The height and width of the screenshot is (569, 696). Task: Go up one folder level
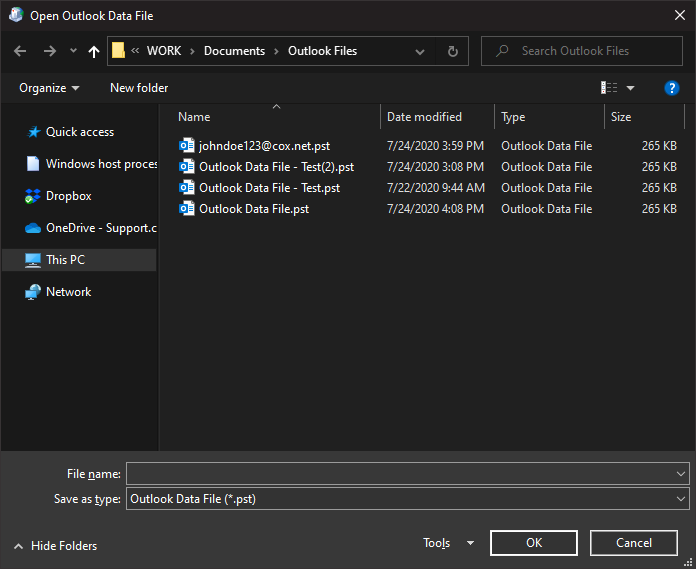point(94,52)
